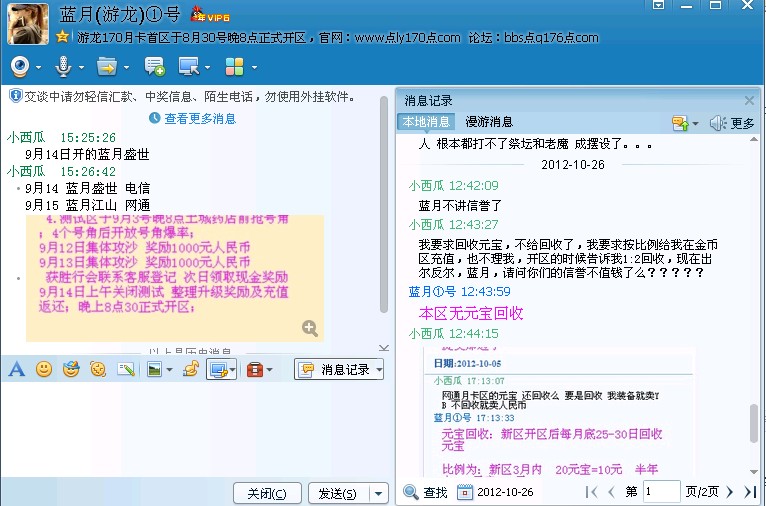Click the 关闭(C) button

coord(267,494)
